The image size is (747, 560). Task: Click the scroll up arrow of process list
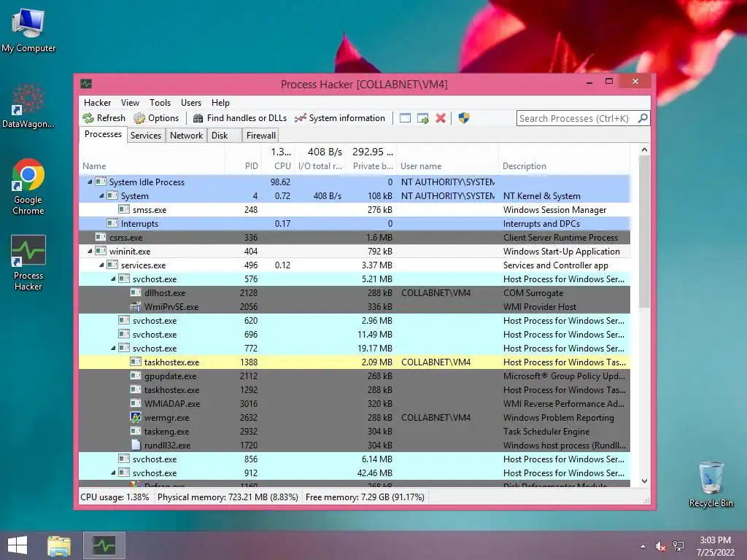644,150
